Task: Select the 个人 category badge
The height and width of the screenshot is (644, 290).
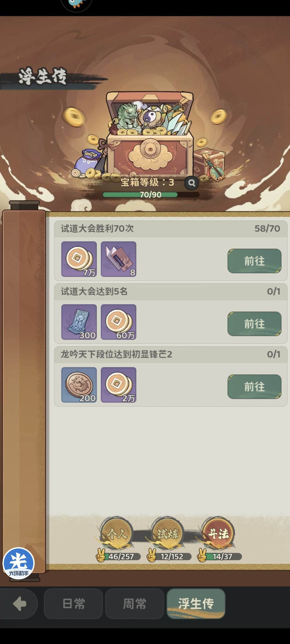Action: (x=117, y=533)
